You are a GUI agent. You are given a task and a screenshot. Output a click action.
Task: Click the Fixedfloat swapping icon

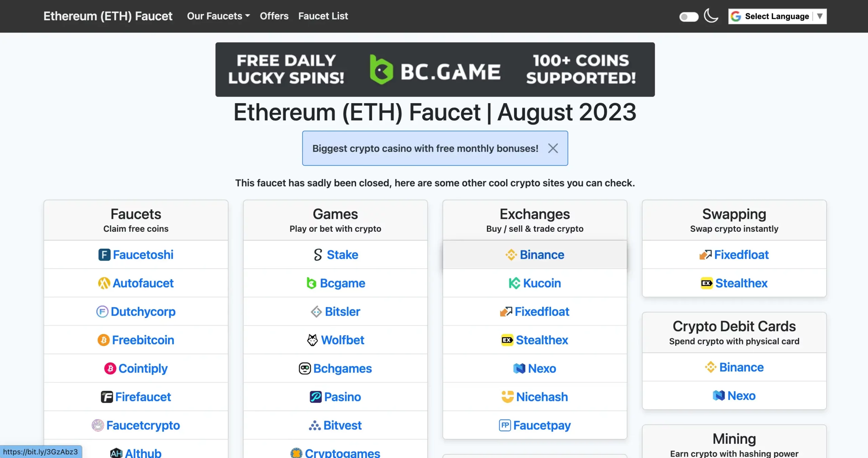pyautogui.click(x=705, y=254)
